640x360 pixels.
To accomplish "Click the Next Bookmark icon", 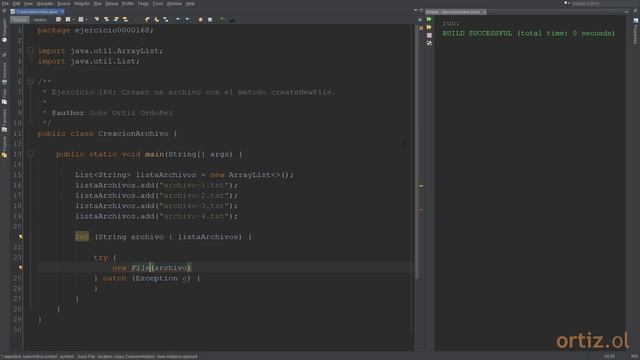I will [156, 19].
